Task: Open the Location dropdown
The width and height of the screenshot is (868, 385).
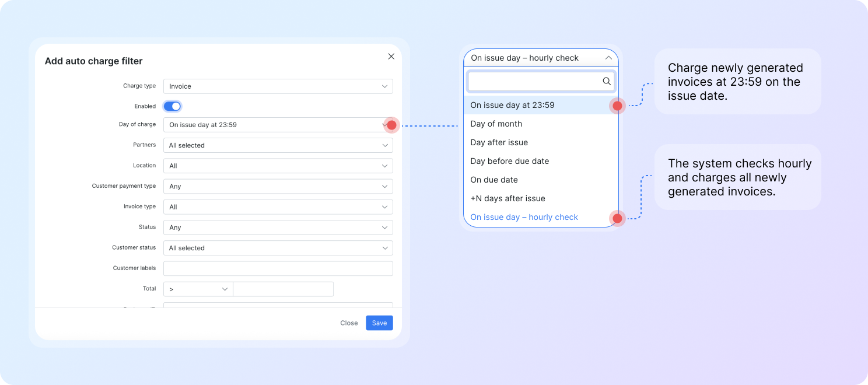Action: pos(278,166)
